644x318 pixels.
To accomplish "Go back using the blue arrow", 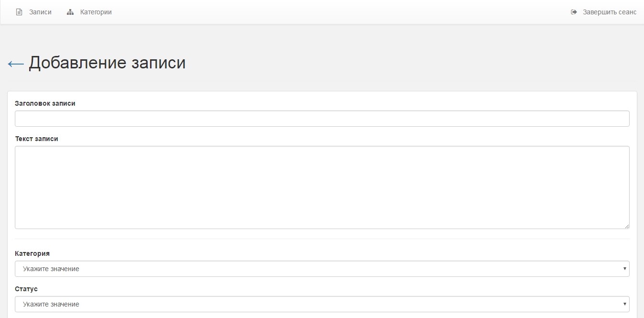I will [x=16, y=64].
